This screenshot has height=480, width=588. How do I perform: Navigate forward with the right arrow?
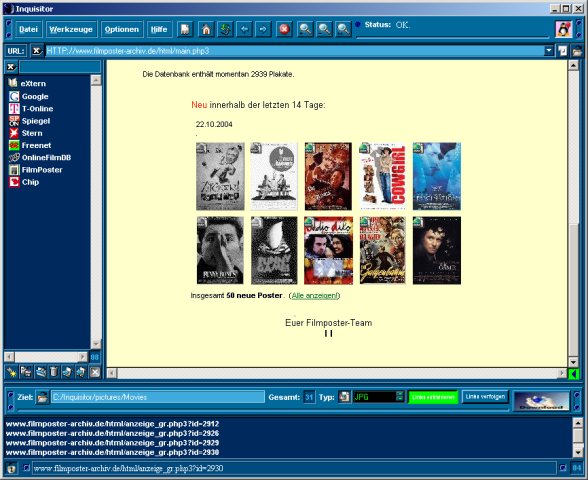[x=263, y=29]
